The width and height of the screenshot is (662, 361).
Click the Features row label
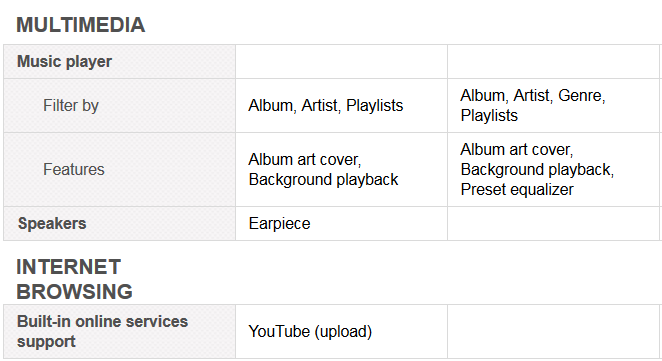(x=74, y=170)
